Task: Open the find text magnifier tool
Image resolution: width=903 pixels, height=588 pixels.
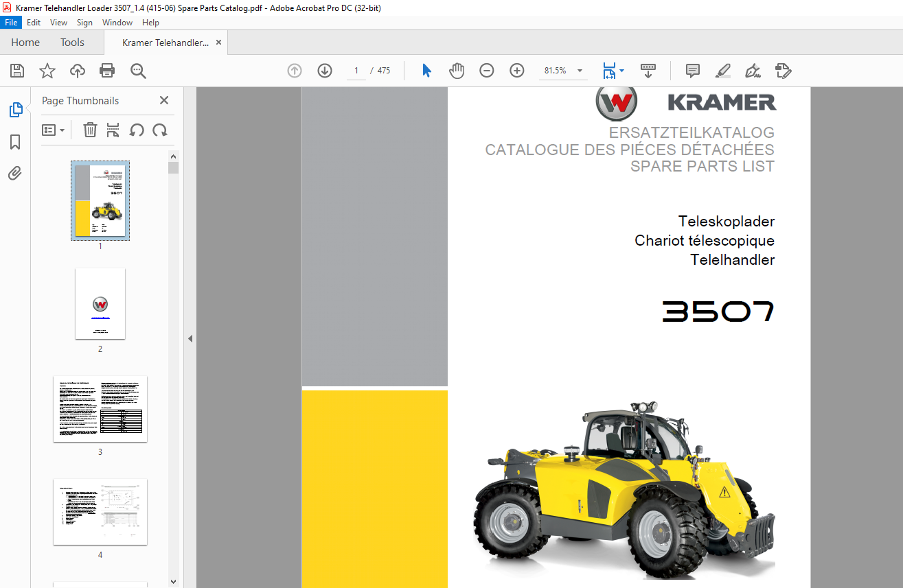Action: (138, 71)
